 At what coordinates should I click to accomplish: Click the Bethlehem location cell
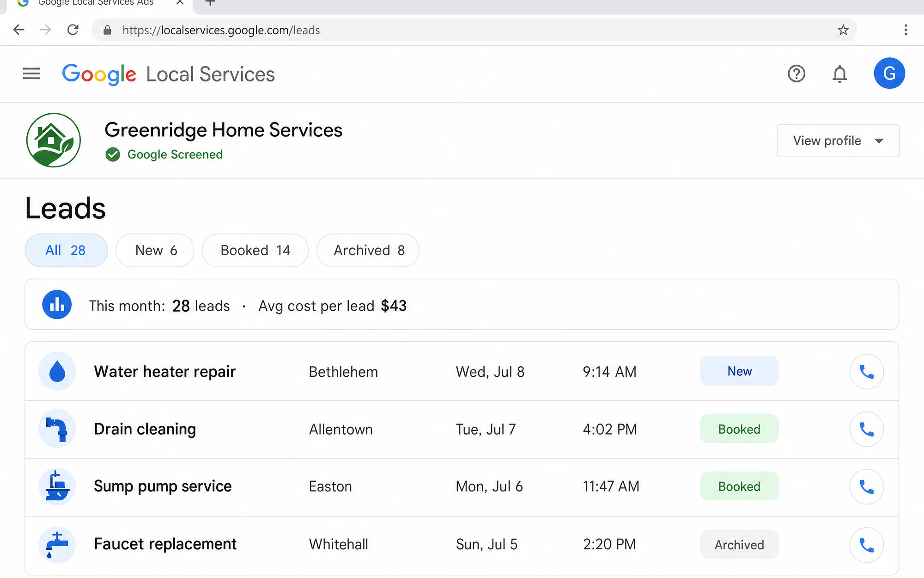coord(343,372)
